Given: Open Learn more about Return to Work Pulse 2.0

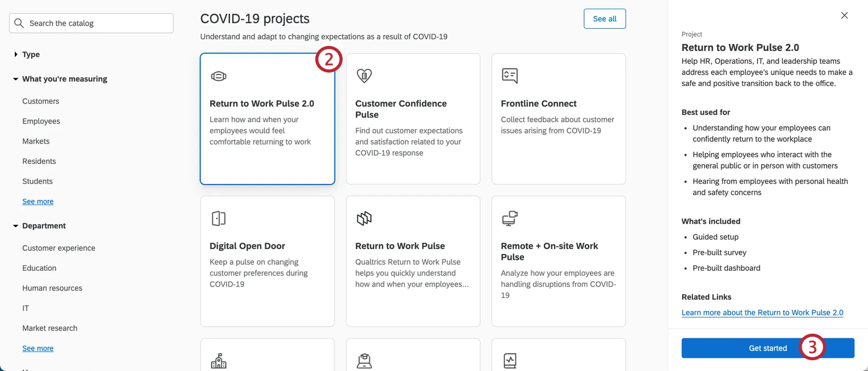Looking at the screenshot, I should [x=762, y=313].
